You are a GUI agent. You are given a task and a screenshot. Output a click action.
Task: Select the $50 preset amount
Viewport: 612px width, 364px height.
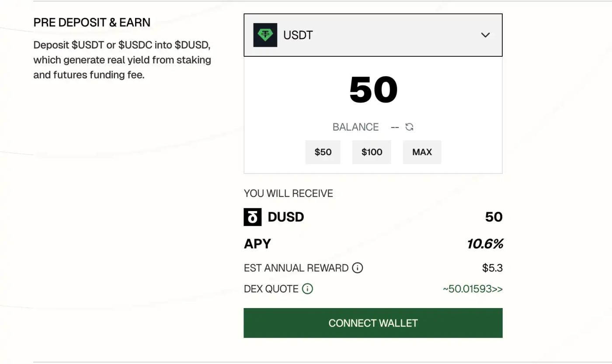323,152
